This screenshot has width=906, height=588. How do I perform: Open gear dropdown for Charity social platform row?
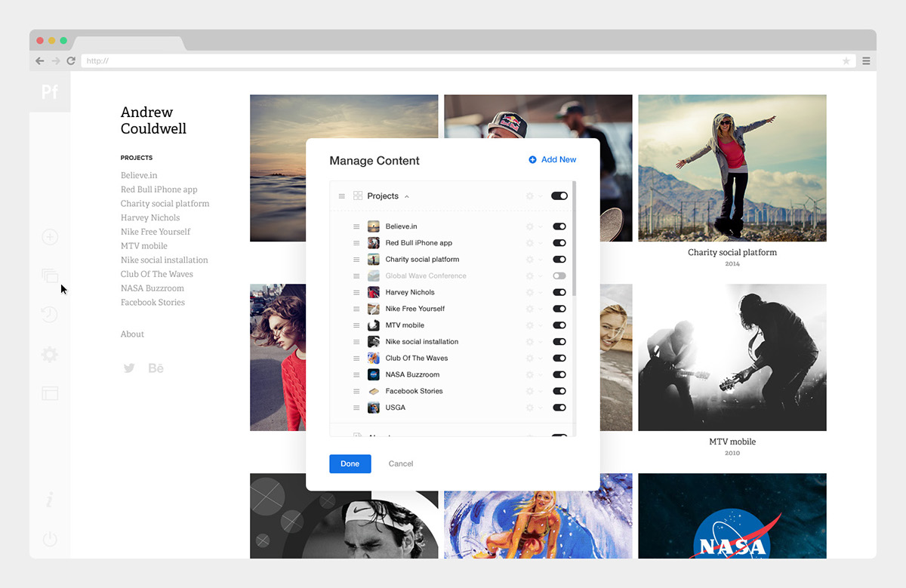click(x=534, y=260)
